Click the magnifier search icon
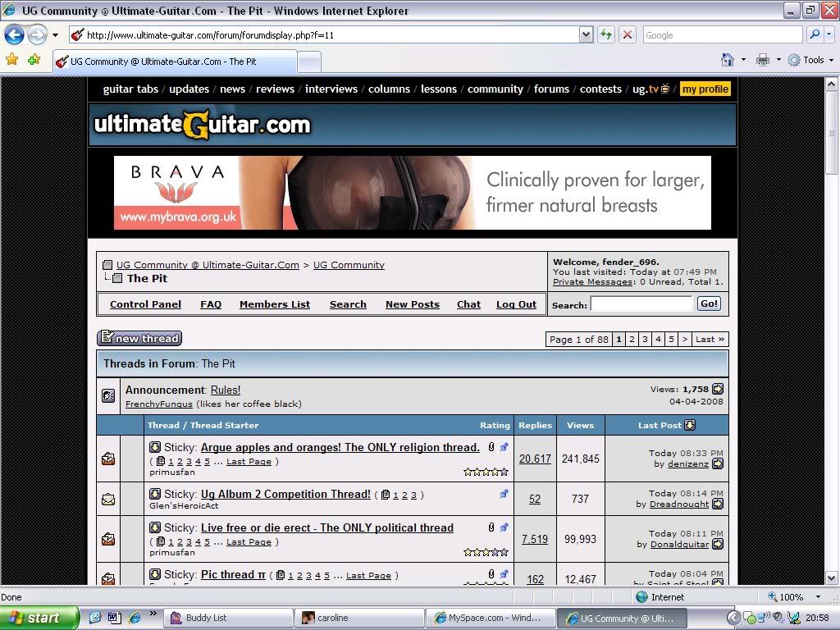This screenshot has width=840, height=630. (815, 34)
